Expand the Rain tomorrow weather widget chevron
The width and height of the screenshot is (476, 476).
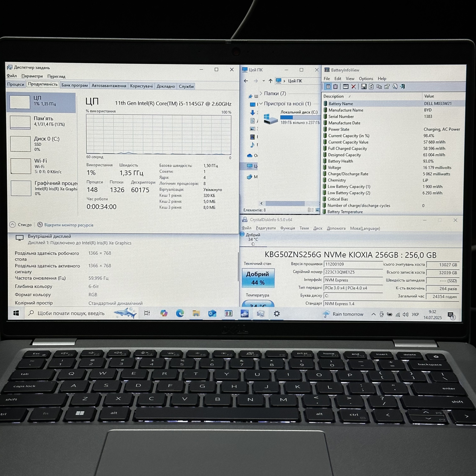coord(374,314)
